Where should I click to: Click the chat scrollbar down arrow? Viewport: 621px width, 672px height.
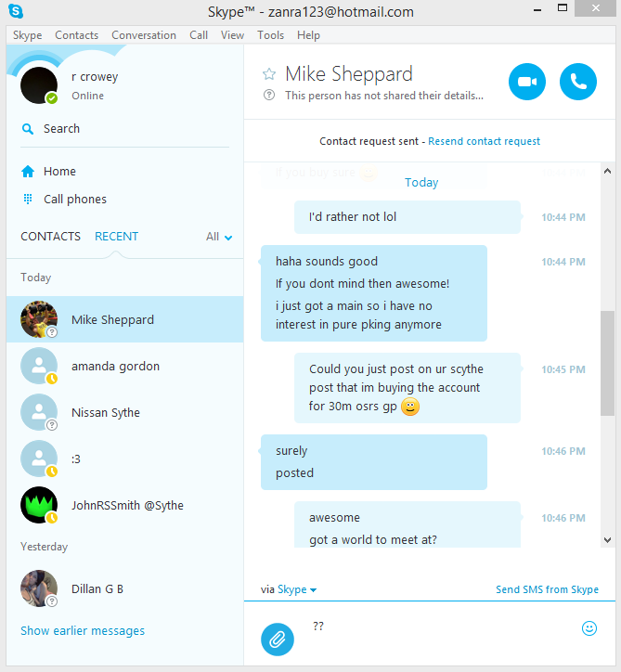[607, 539]
